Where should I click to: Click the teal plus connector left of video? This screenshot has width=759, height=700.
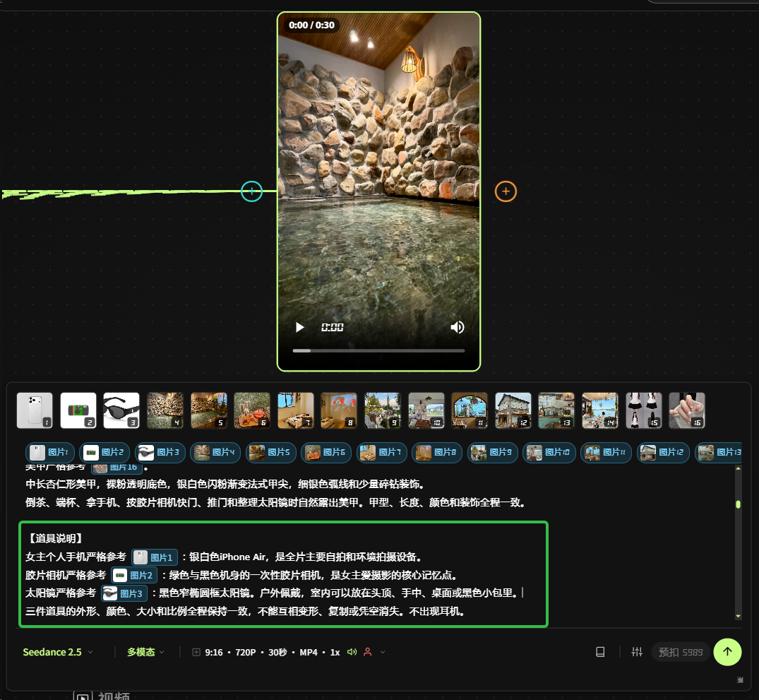click(x=252, y=191)
